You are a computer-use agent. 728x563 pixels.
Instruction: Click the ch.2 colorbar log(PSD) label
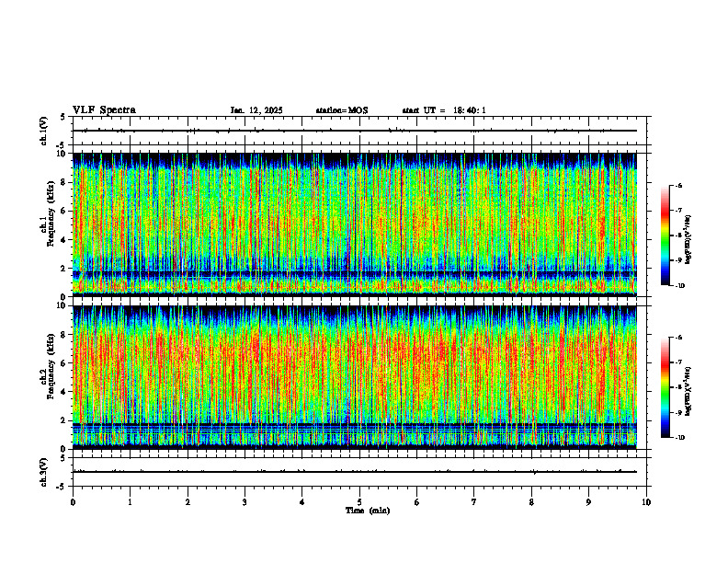pos(688,391)
